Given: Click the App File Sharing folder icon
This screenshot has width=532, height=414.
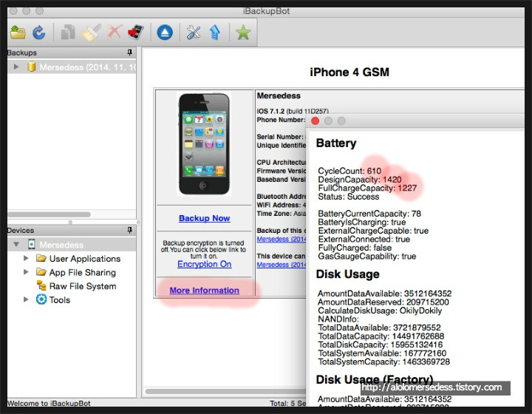Looking at the screenshot, I should tap(41, 272).
